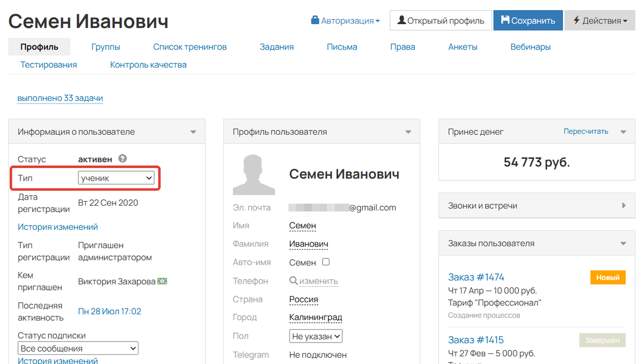Open the Тип dropdown showing ученик
The image size is (644, 364).
(x=116, y=178)
